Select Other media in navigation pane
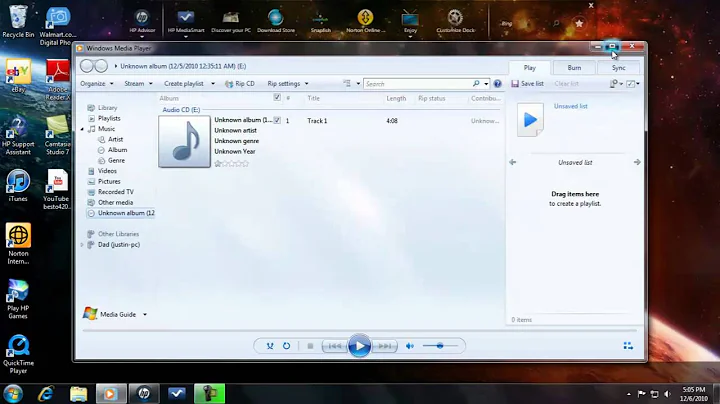 click(x=115, y=202)
